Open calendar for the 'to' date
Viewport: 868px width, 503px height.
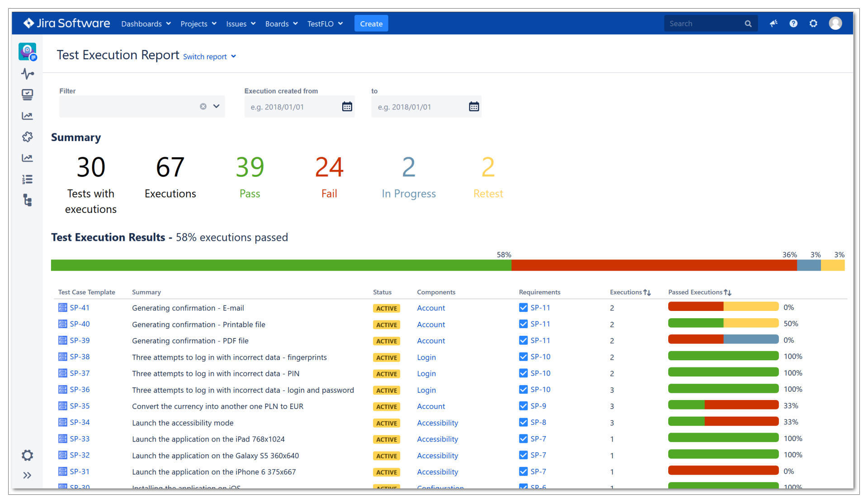474,107
